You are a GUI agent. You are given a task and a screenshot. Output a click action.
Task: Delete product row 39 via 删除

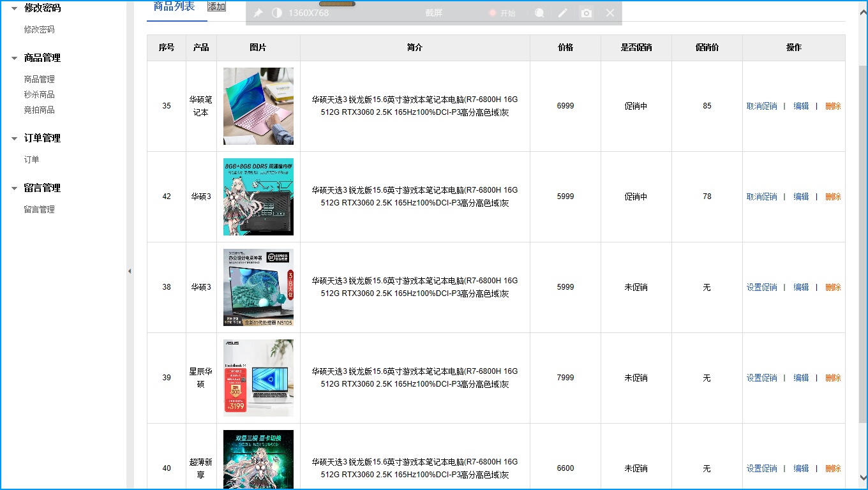tap(833, 378)
